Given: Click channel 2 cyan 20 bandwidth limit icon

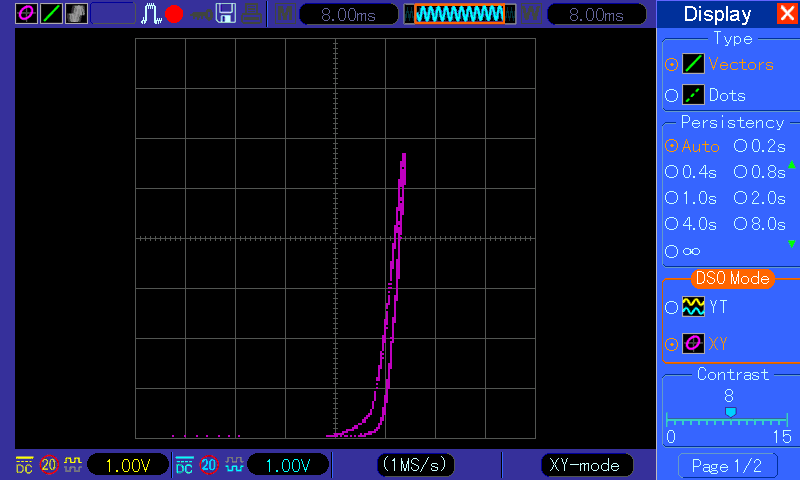Looking at the screenshot, I should (x=209, y=465).
